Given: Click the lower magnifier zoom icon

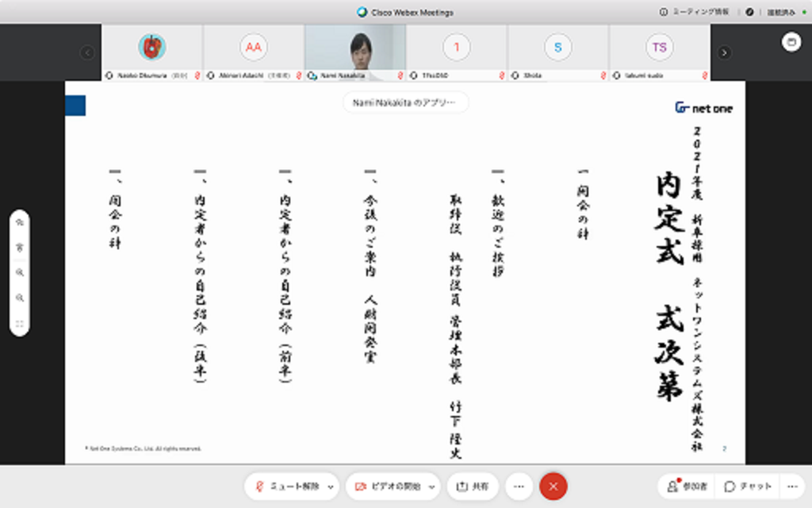Looking at the screenshot, I should [20, 298].
